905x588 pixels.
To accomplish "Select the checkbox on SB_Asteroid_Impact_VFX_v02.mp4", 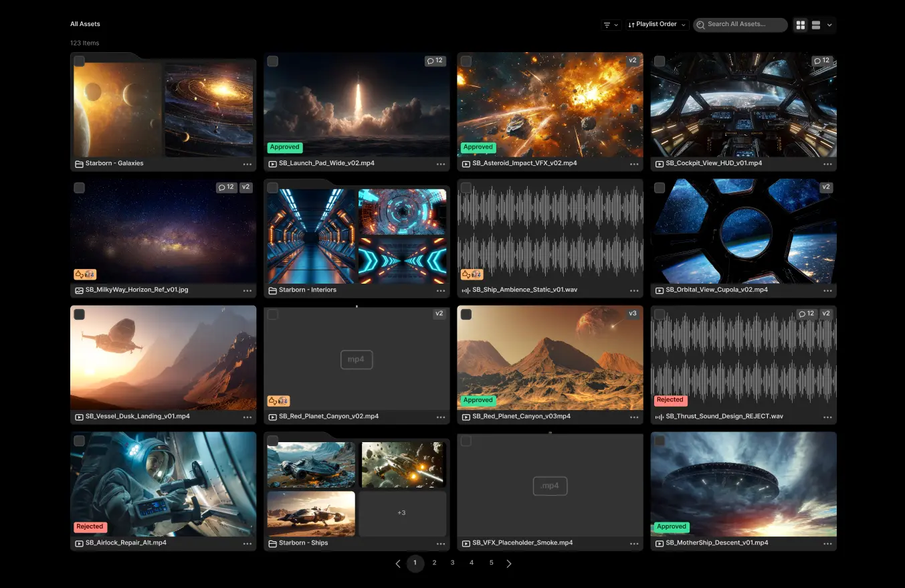I will [466, 61].
